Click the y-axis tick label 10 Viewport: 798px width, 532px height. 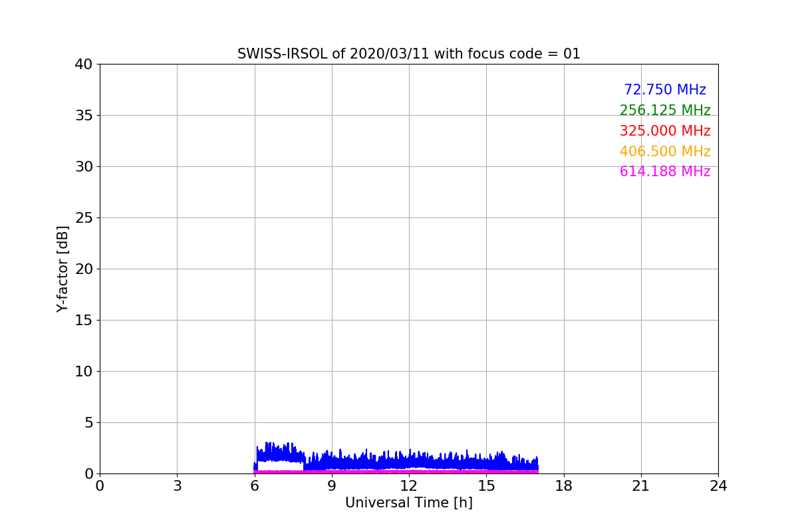(84, 372)
